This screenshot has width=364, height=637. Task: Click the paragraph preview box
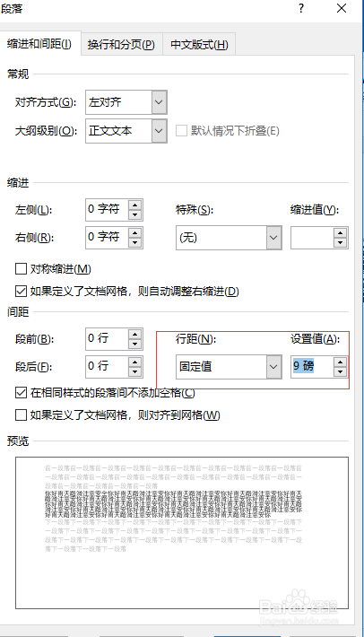coord(182,533)
